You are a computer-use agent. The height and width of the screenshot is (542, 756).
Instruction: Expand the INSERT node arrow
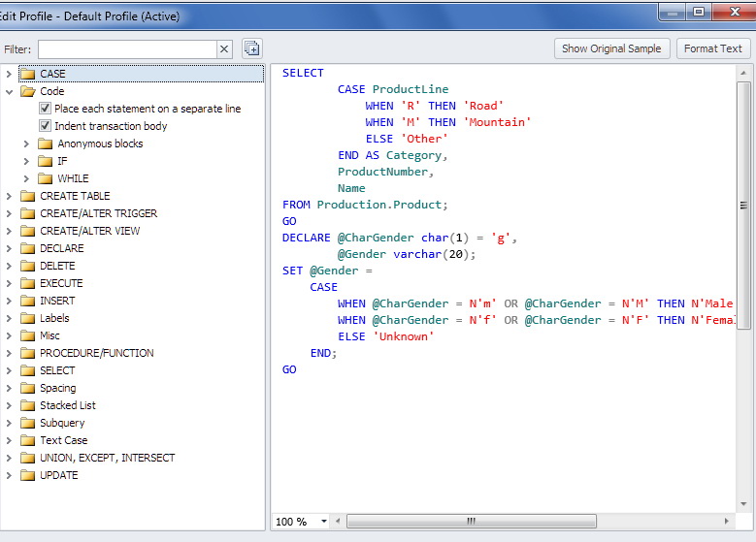coord(9,302)
